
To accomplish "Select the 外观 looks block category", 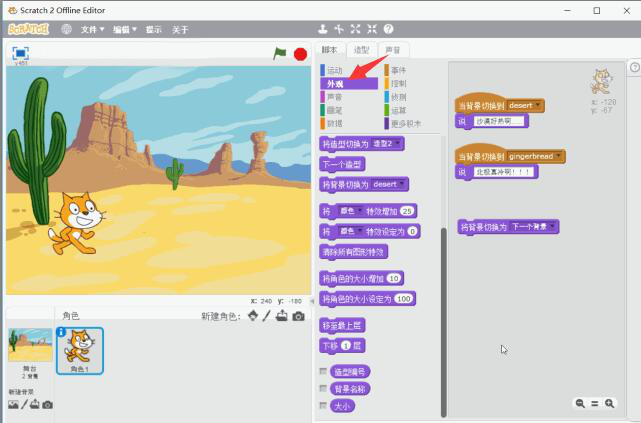I will coord(349,84).
